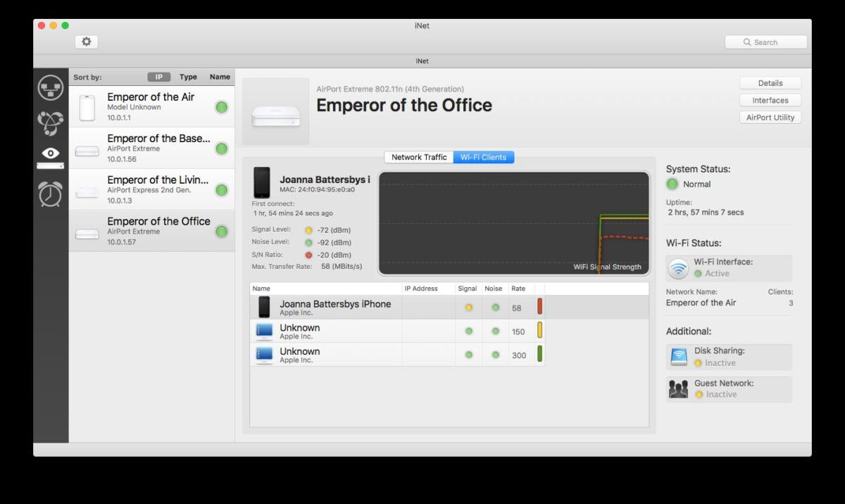Click the IP Address column header
Screen dimensions: 845x504
(x=429, y=289)
